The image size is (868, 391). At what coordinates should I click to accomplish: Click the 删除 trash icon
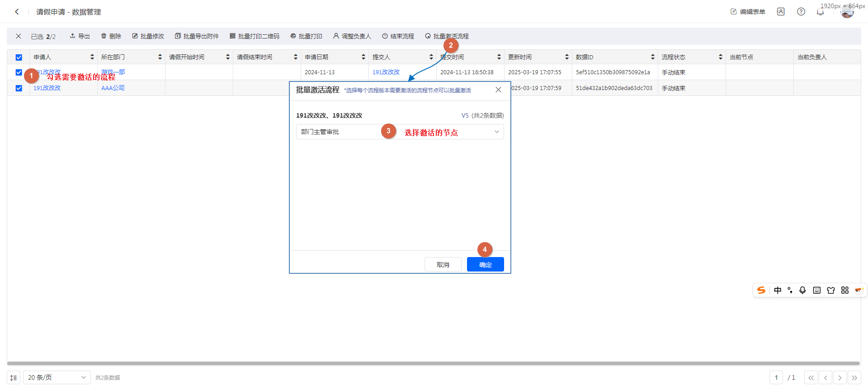click(x=104, y=36)
